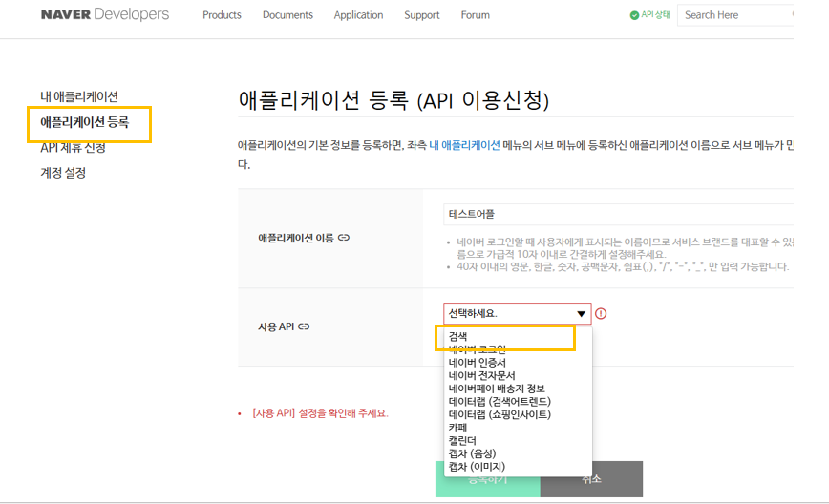The height and width of the screenshot is (504, 829).
Task: Select 애플리케이션 등록 in the sidebar
Action: pyautogui.click(x=85, y=122)
